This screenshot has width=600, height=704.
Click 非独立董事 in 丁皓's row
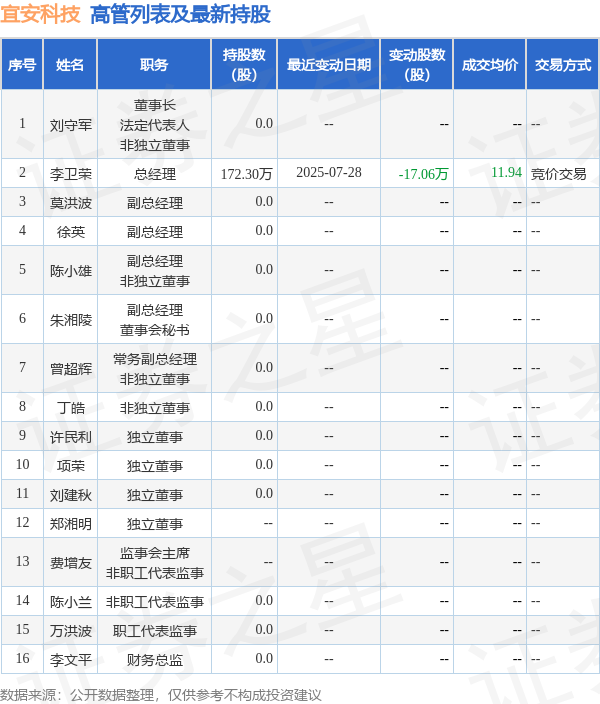pos(154,408)
